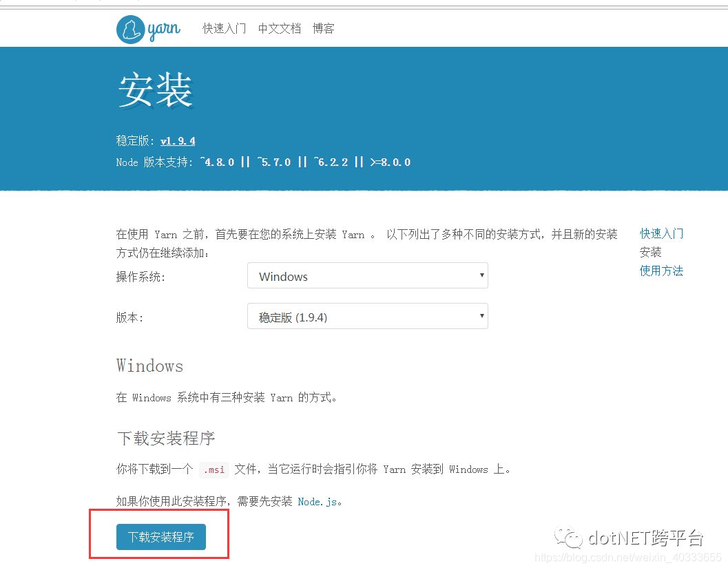Expand the 版本 稳定版 (1.9.4) dropdown
Image resolution: width=728 pixels, height=570 pixels.
point(367,317)
